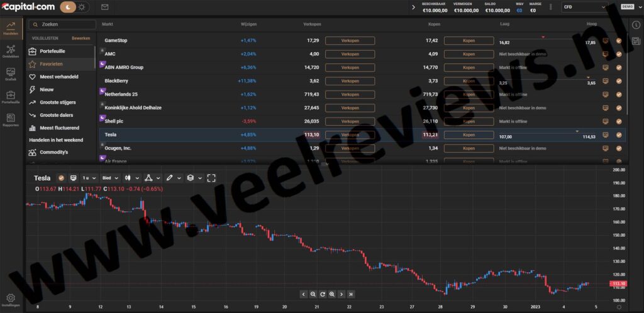Open the info icon in right panel

coord(636,25)
